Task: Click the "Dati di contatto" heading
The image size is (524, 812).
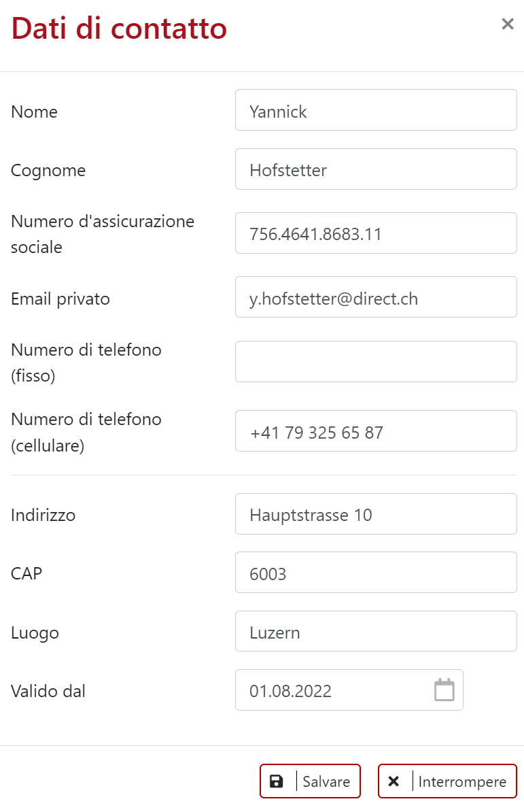Action: point(119,29)
